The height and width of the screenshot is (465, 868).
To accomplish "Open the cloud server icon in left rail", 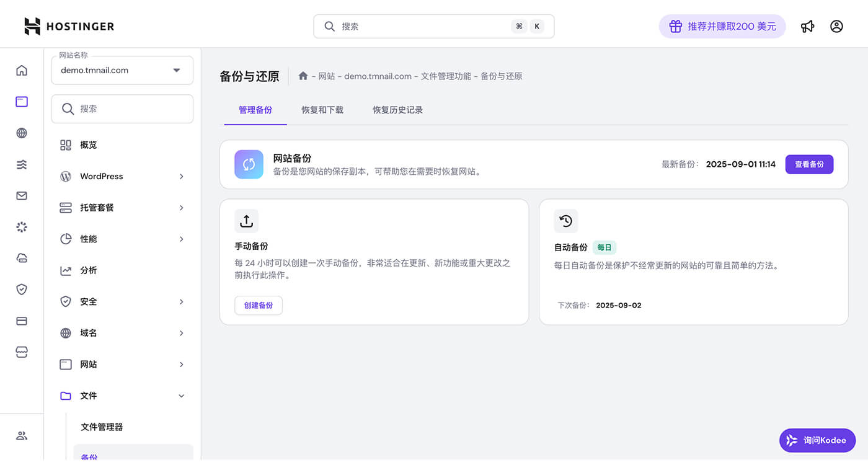I will tap(22, 258).
